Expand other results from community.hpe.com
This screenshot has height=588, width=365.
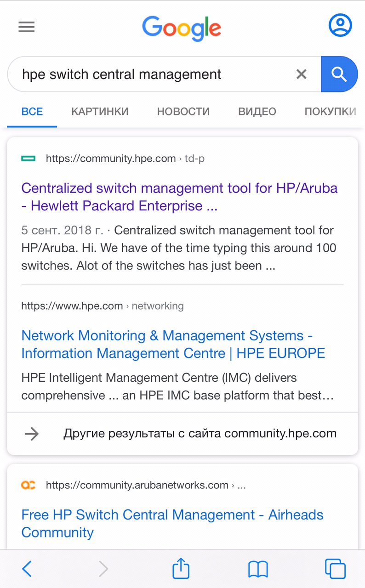[x=182, y=433]
